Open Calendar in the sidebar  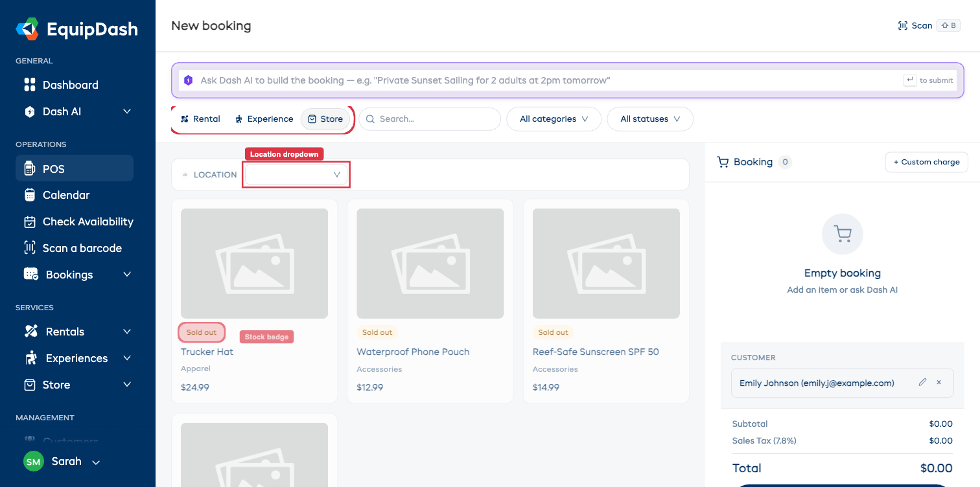pos(75,195)
